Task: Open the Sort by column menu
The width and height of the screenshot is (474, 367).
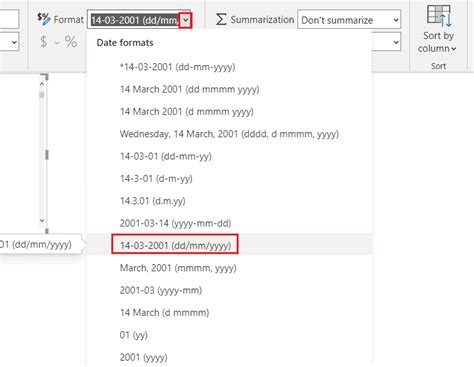Action: point(439,42)
